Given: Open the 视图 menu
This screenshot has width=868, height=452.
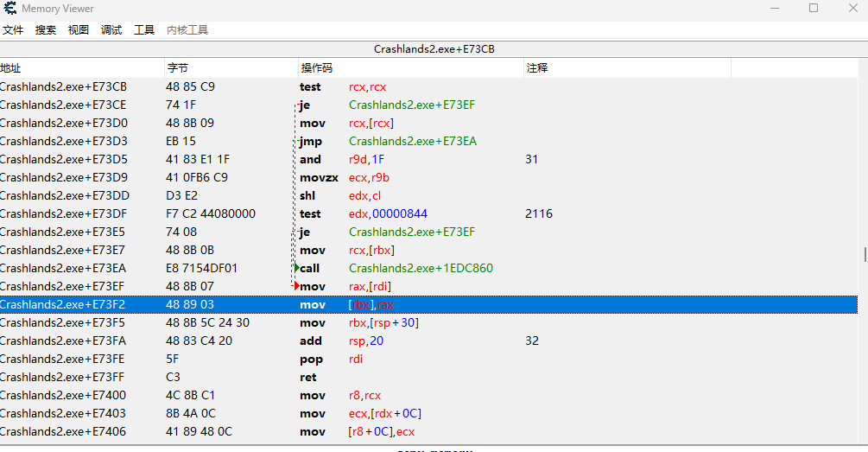Looking at the screenshot, I should 78,30.
